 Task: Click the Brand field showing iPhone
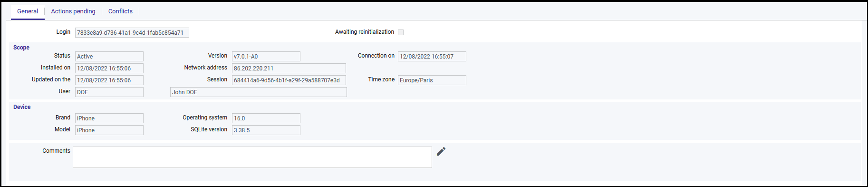(109, 118)
